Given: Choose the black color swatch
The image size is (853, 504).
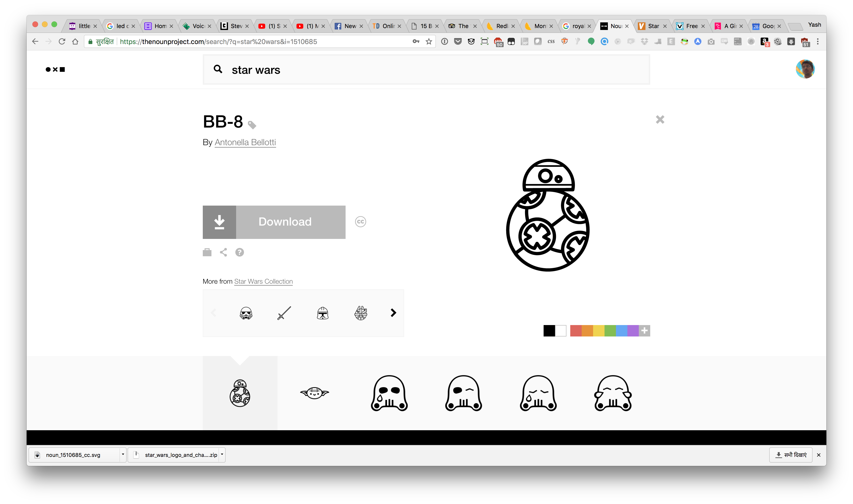Looking at the screenshot, I should (x=549, y=331).
